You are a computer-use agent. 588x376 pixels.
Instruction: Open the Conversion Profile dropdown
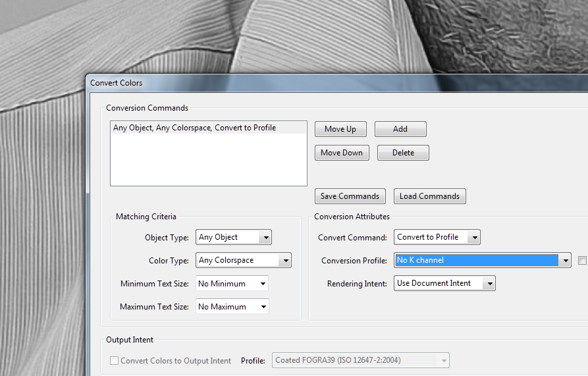[482, 260]
